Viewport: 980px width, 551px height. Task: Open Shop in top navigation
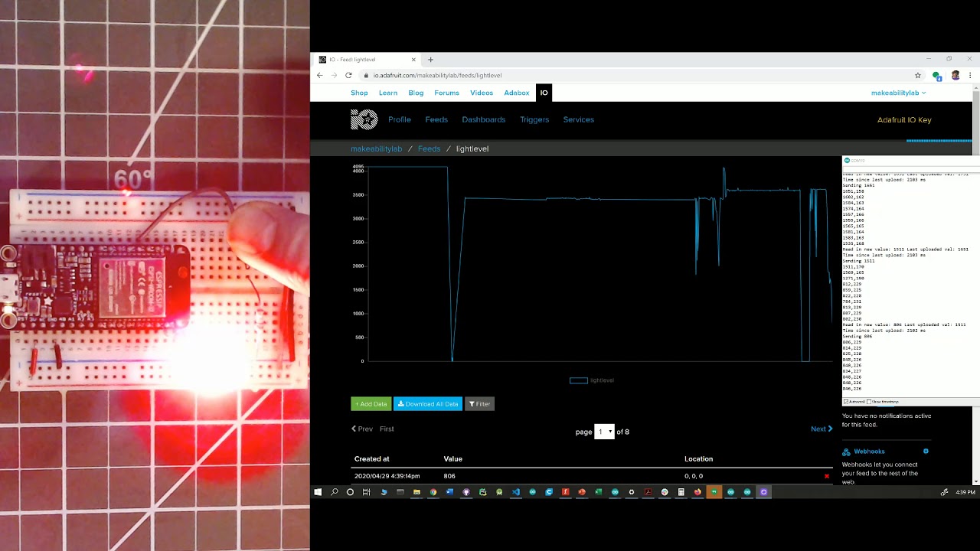click(x=359, y=93)
